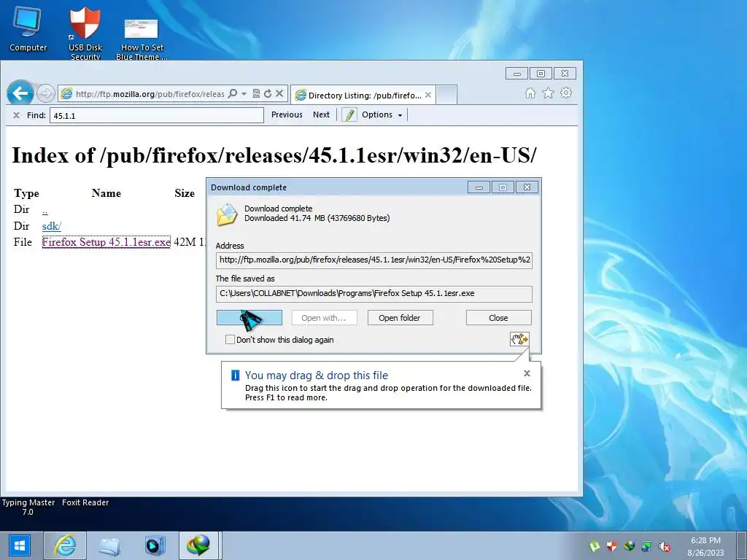Click Firefox Setup 45.1.1esr.exe link
Image resolution: width=747 pixels, height=560 pixels.
click(x=107, y=242)
